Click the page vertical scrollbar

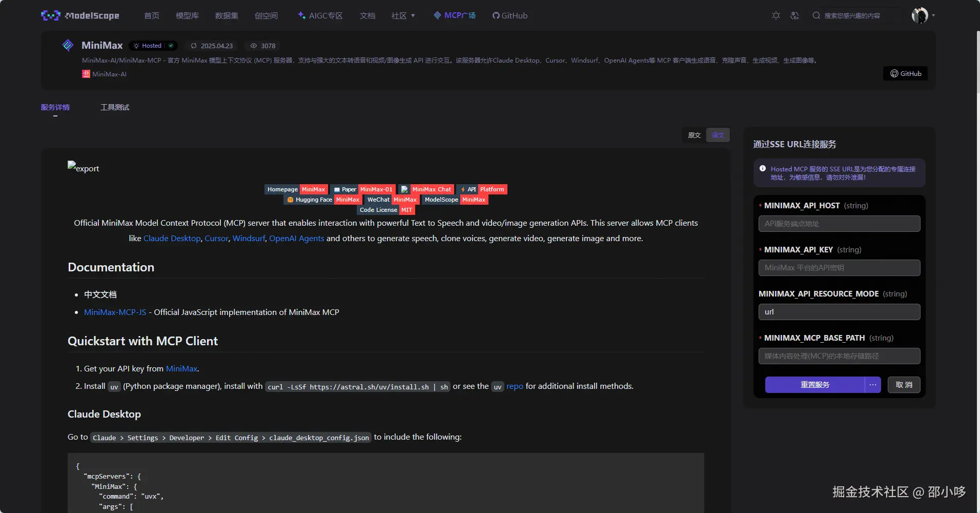click(977, 62)
